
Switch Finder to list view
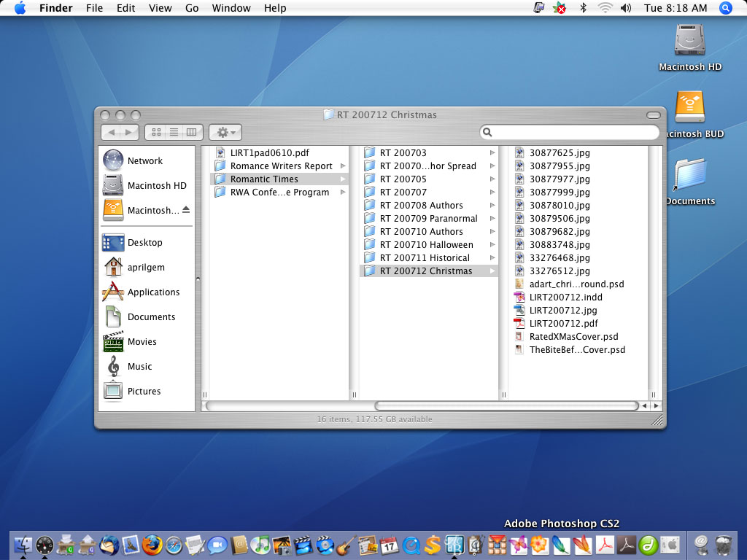click(174, 132)
